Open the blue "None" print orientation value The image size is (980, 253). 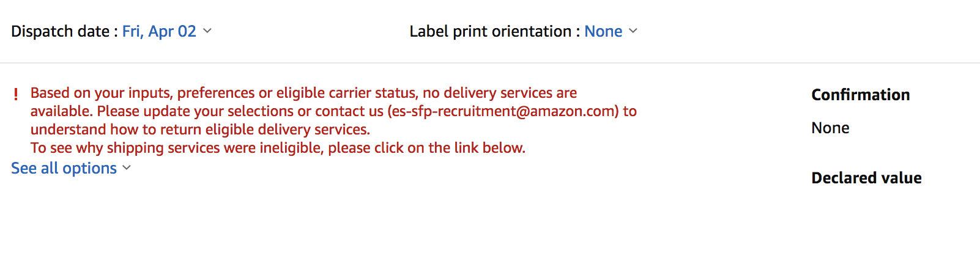603,31
